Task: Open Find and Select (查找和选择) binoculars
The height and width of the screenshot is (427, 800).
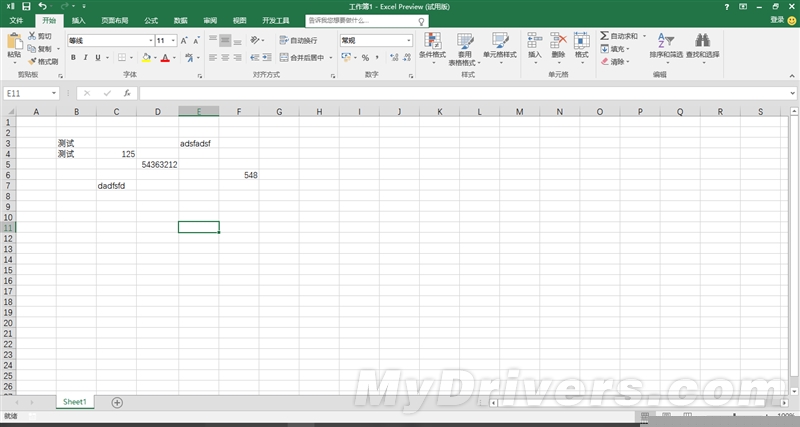Action: pos(703,46)
